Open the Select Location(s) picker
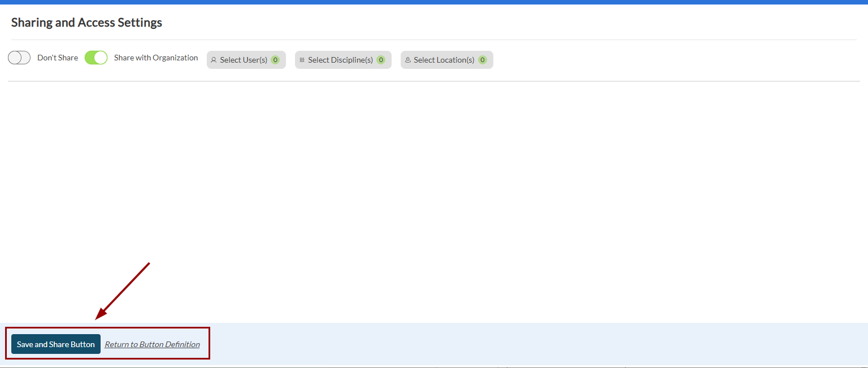Image resolution: width=868 pixels, height=368 pixels. pyautogui.click(x=447, y=60)
